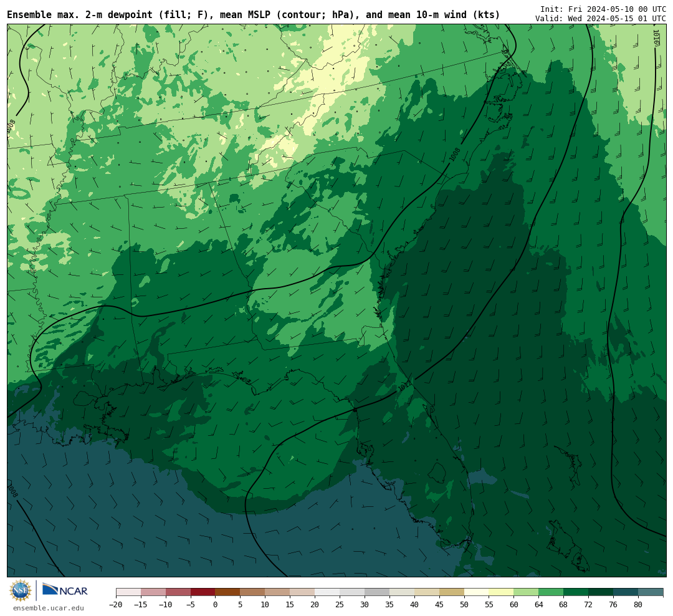Pick the light green swatch between 60 and 64
This screenshot has width=673, height=616.
526,592
